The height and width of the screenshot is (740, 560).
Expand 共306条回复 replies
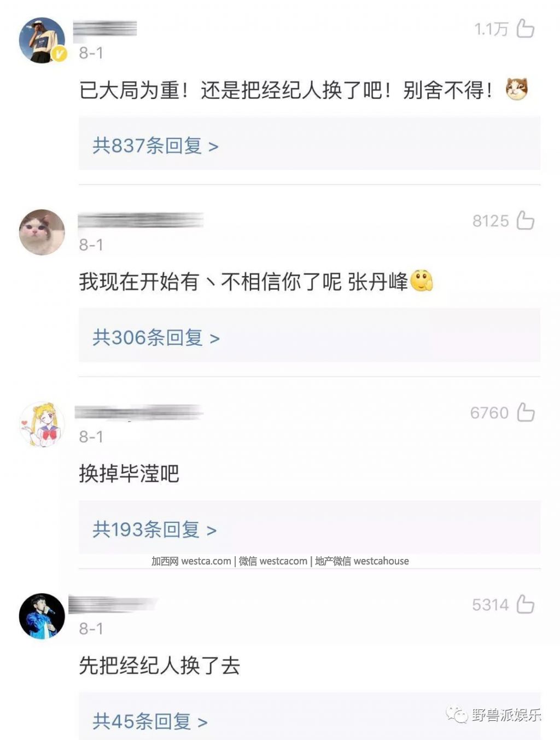156,338
